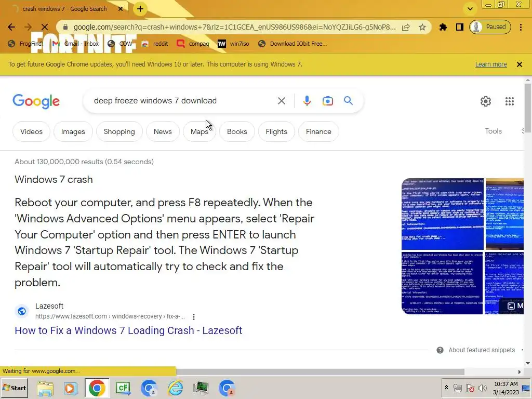Go back using browser back arrow

11,27
